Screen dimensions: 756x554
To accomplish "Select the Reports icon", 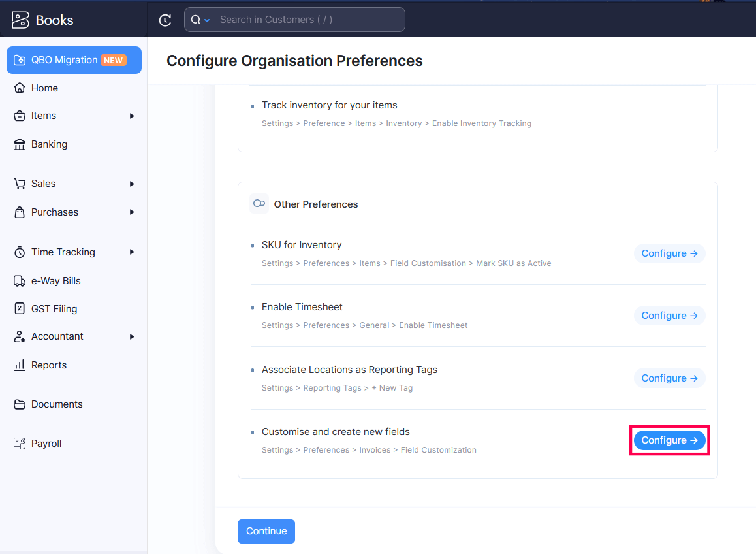I will pos(21,365).
